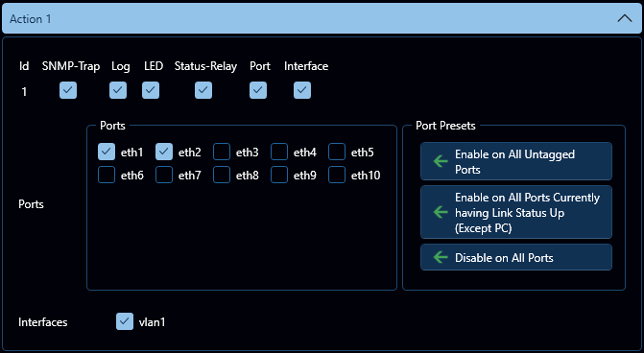The width and height of the screenshot is (644, 353).
Task: Tick the eth10 checkbox
Action: pyautogui.click(x=337, y=175)
